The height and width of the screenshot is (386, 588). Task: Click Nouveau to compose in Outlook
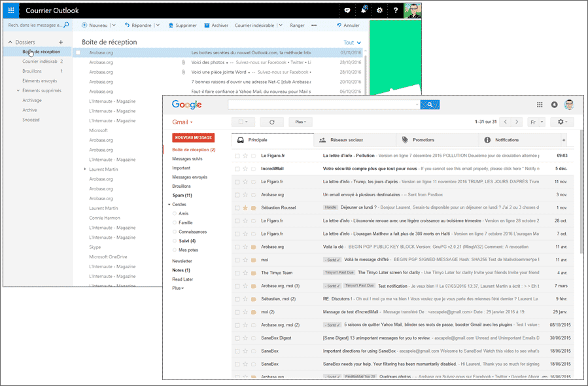point(94,25)
